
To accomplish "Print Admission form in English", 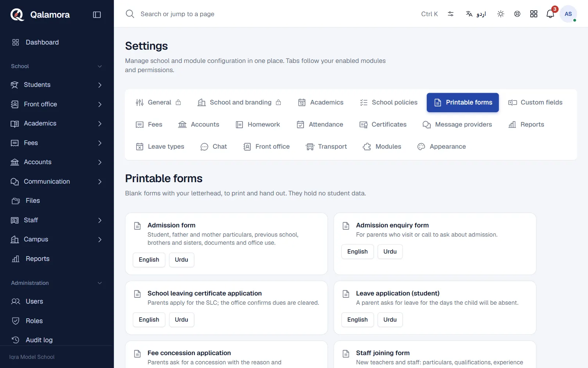I will click(149, 260).
